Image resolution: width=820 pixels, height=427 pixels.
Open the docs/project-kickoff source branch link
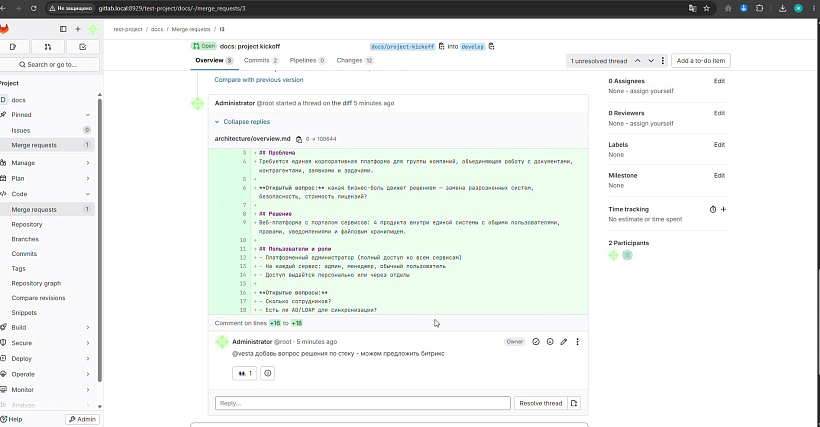click(402, 47)
